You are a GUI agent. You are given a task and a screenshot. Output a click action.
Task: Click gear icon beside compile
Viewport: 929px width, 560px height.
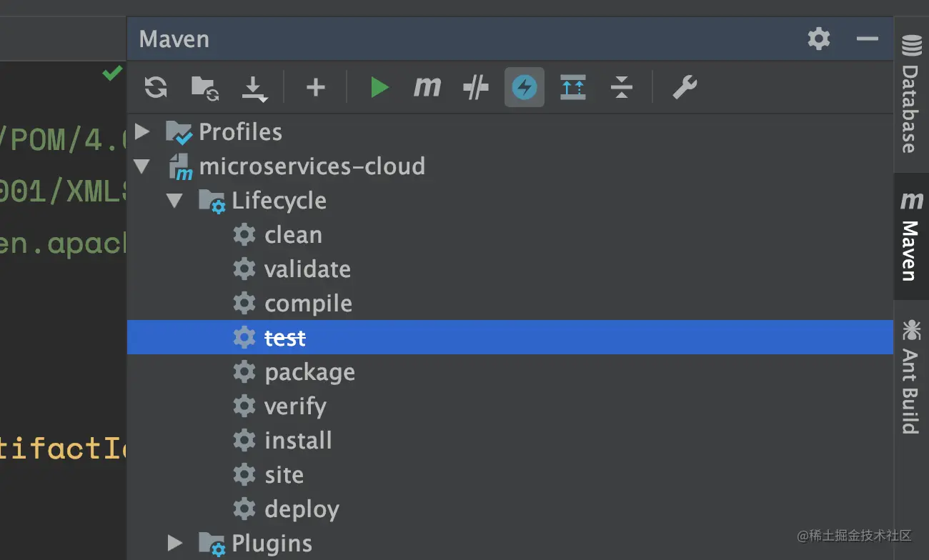(x=244, y=304)
